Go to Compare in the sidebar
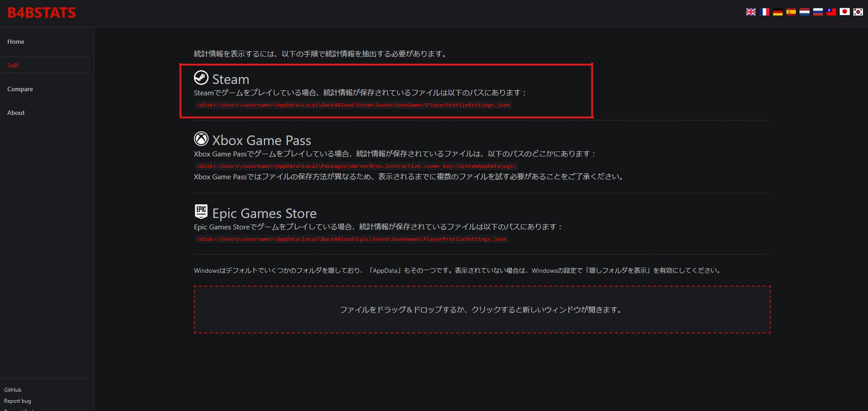 pos(20,89)
